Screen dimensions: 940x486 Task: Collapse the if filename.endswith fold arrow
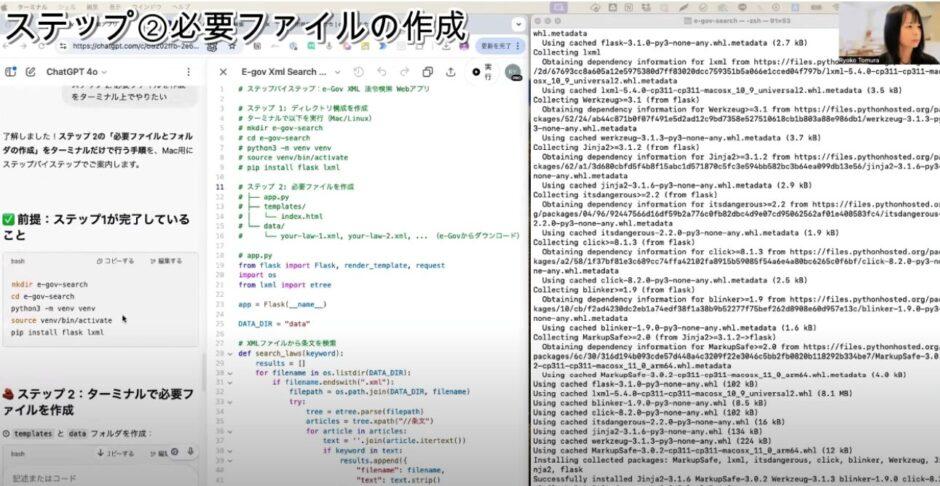pos(231,382)
